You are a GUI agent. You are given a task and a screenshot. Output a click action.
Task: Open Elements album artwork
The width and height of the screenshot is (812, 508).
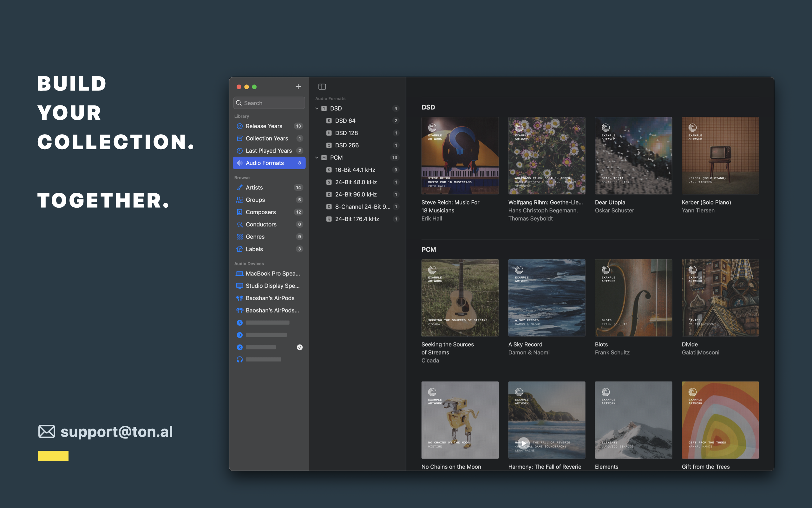[x=633, y=420]
